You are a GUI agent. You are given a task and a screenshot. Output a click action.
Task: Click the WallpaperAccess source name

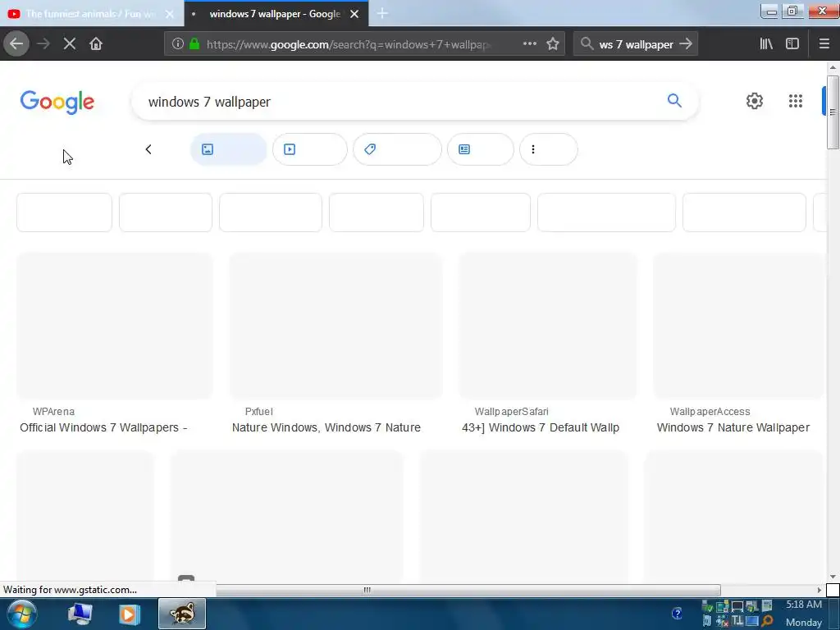tap(710, 412)
